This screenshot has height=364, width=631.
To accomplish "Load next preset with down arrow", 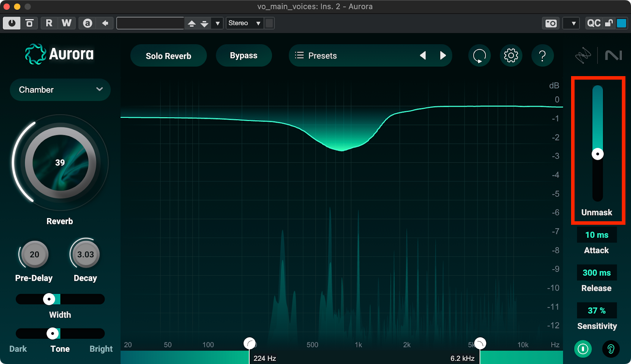I will [x=204, y=23].
